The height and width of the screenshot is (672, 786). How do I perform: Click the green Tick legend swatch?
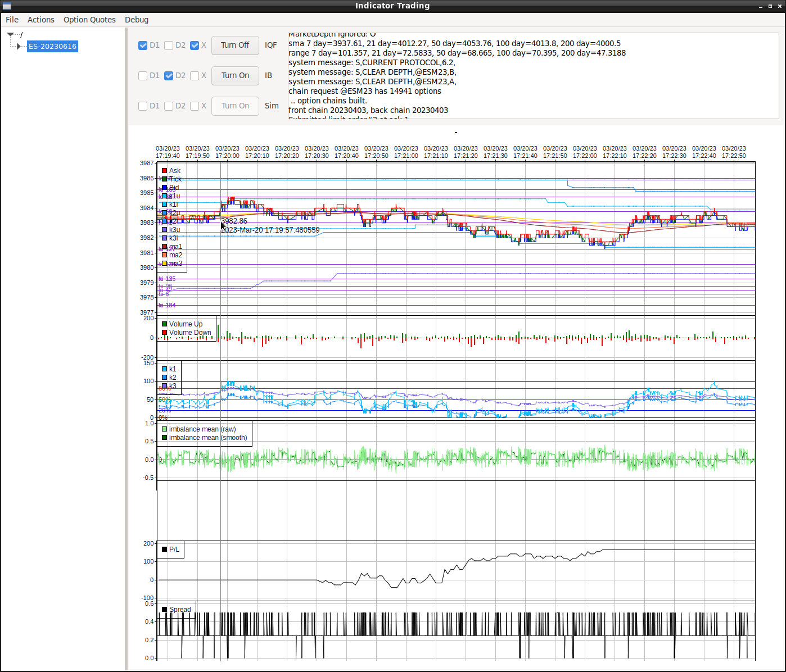point(164,179)
